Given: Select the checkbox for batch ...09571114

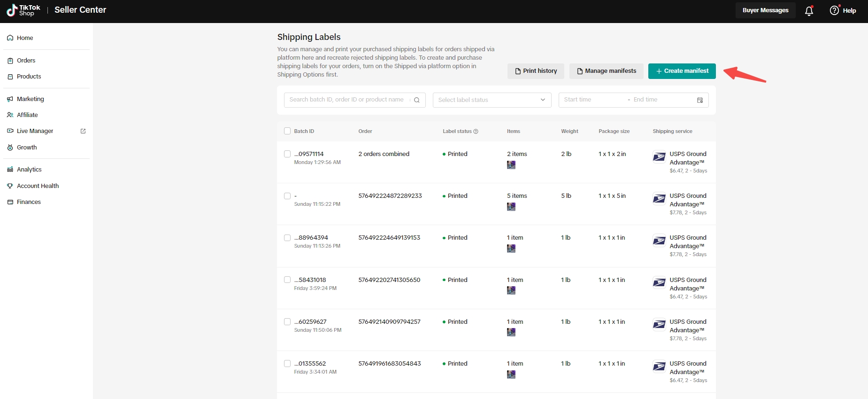Looking at the screenshot, I should pyautogui.click(x=287, y=154).
